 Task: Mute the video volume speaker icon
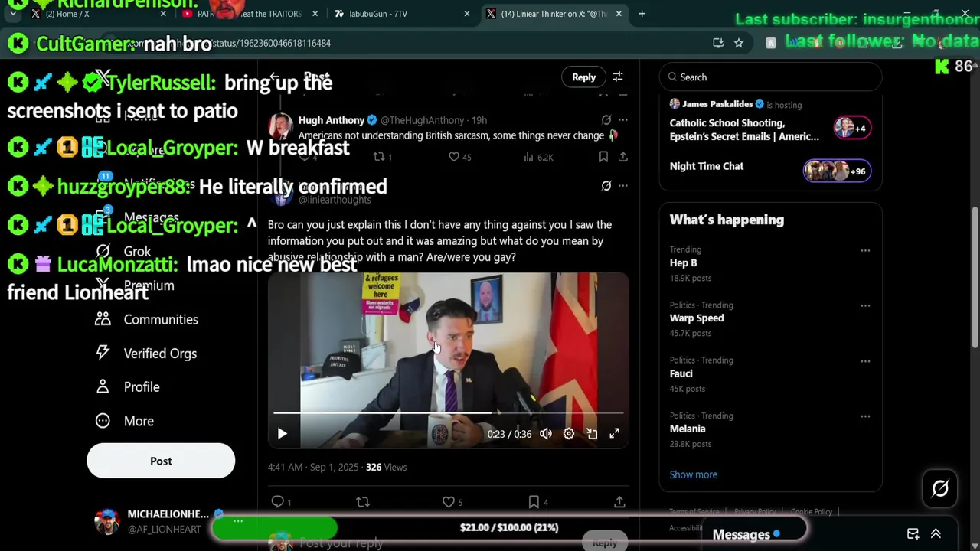click(x=546, y=434)
